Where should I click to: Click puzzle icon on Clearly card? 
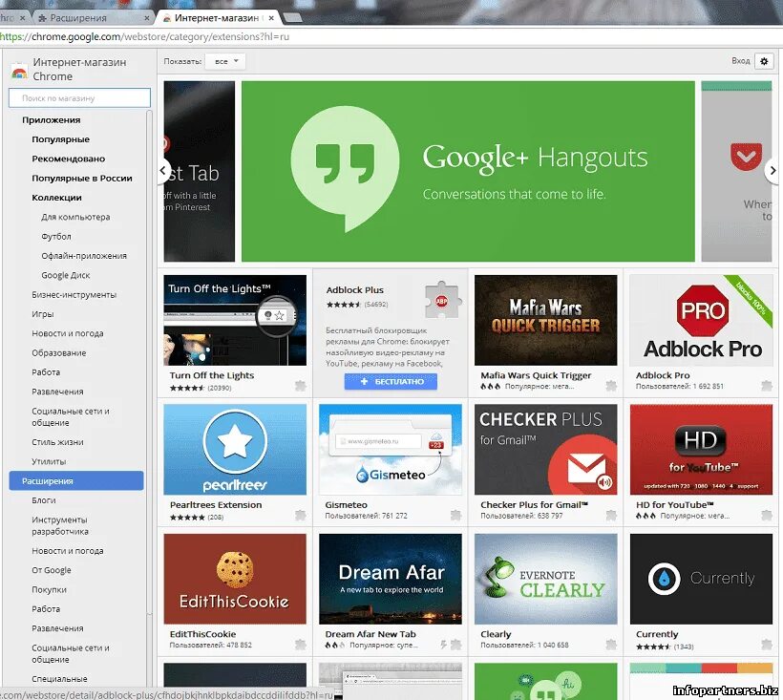[x=611, y=645]
